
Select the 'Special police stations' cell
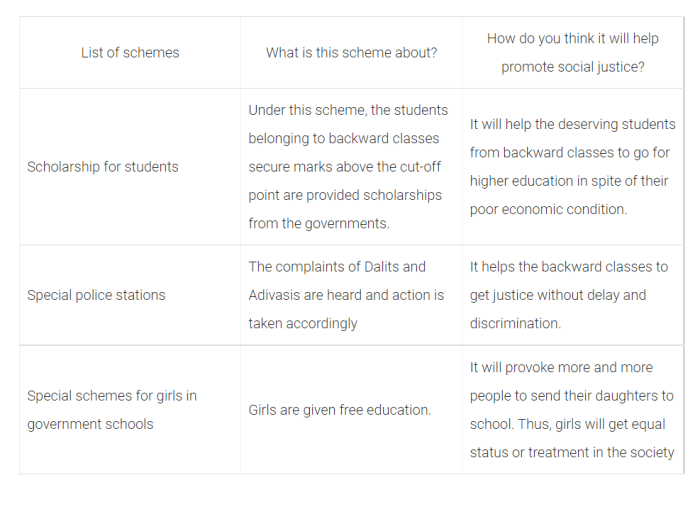click(x=130, y=295)
